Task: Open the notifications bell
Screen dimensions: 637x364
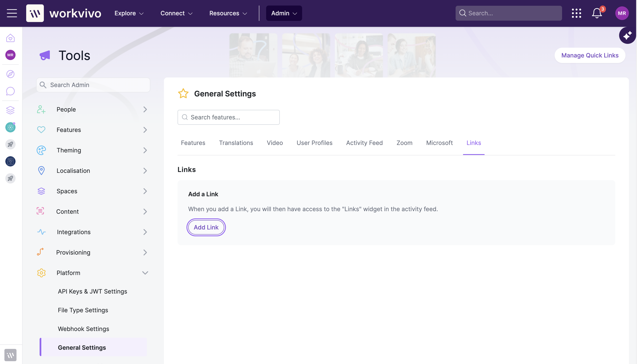Action: pos(597,13)
